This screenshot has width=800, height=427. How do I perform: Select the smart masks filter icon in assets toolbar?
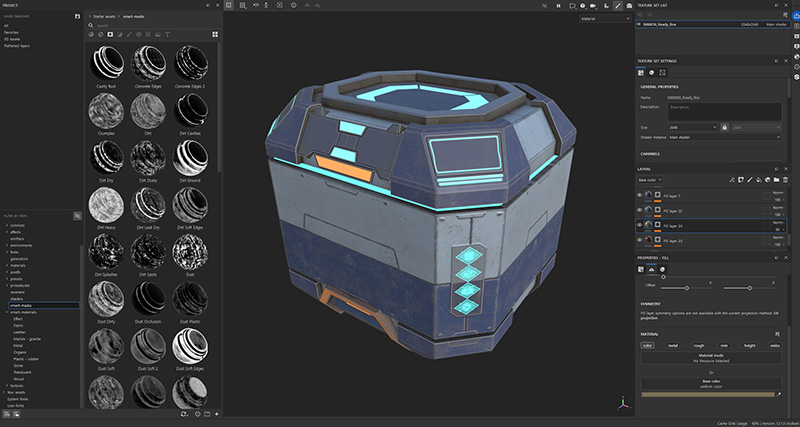pos(110,34)
